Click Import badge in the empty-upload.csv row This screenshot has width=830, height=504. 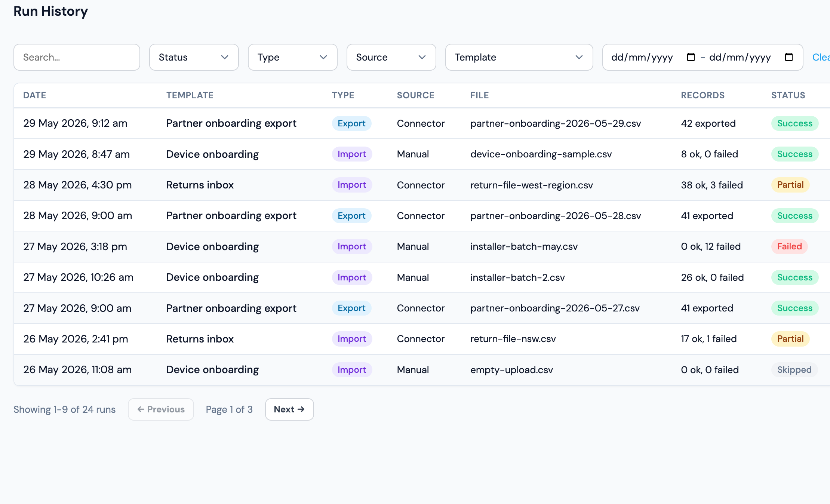pyautogui.click(x=352, y=370)
